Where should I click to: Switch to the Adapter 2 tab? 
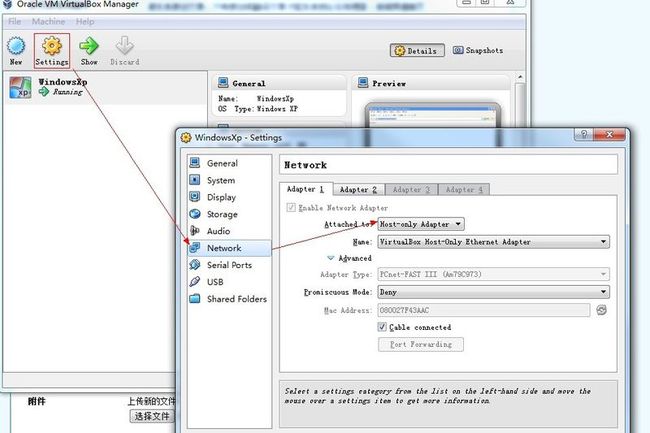point(358,189)
